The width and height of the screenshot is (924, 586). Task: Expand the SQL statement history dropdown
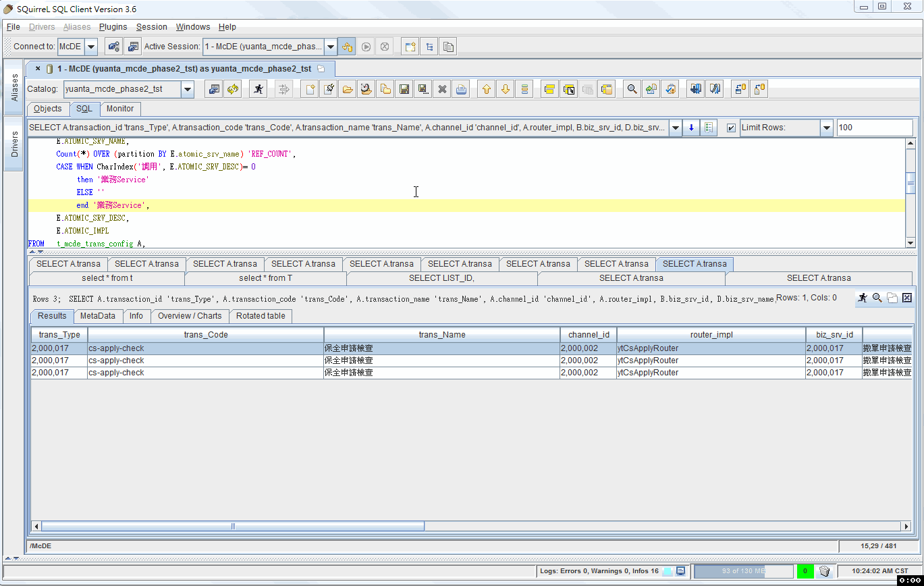point(676,127)
